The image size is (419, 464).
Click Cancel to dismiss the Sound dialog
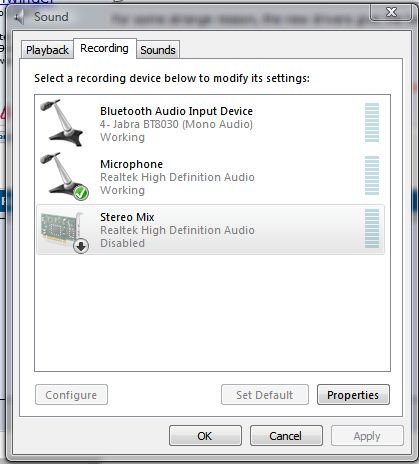[x=286, y=436]
